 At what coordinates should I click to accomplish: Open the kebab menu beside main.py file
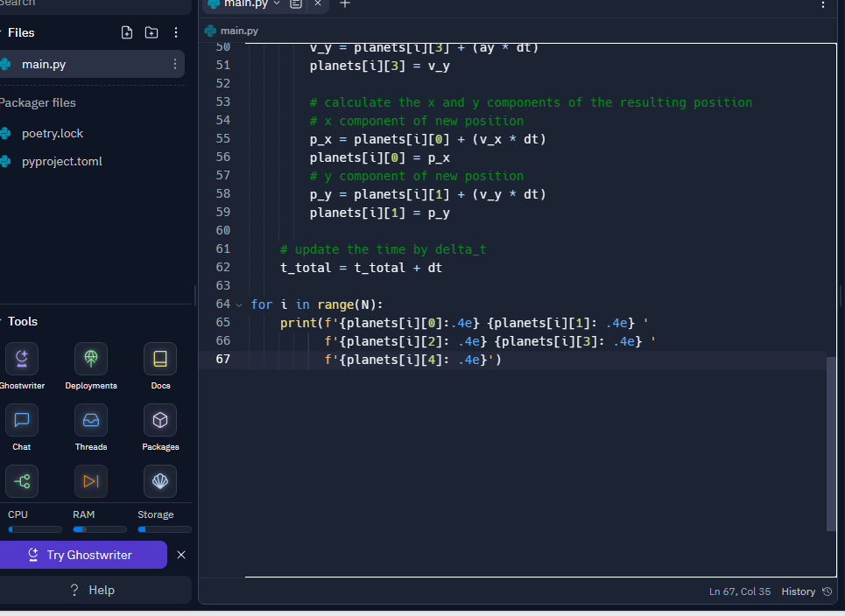(174, 63)
